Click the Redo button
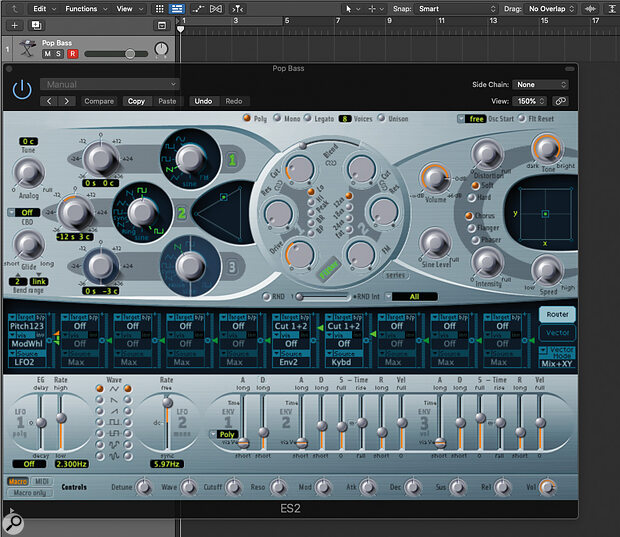620x537 pixels. pyautogui.click(x=234, y=101)
